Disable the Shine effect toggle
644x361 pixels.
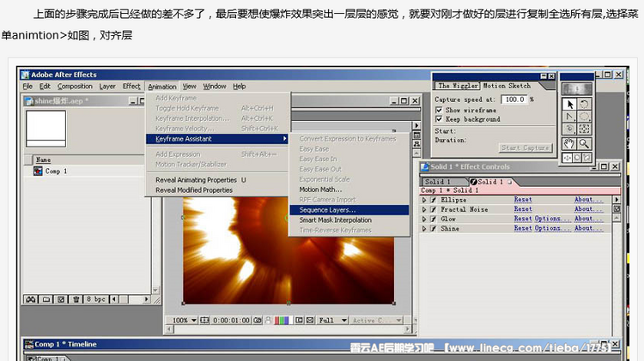pyautogui.click(x=433, y=228)
